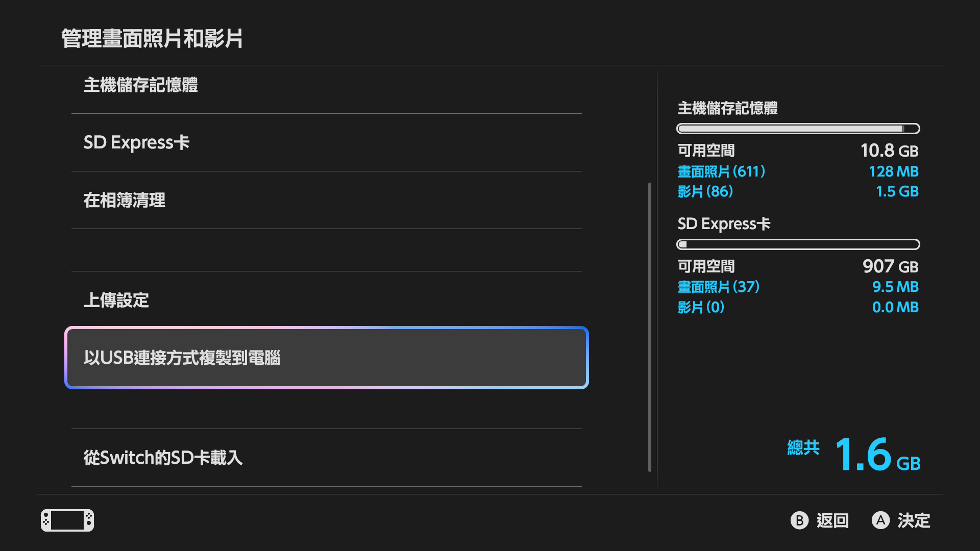Click the 返回 back label
980x551 pixels.
pyautogui.click(x=832, y=520)
